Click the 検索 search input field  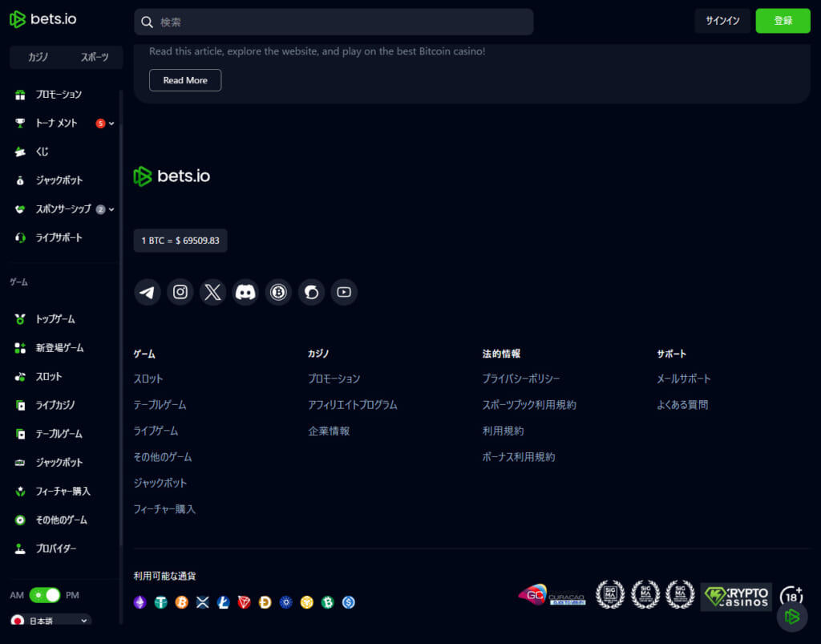click(334, 22)
